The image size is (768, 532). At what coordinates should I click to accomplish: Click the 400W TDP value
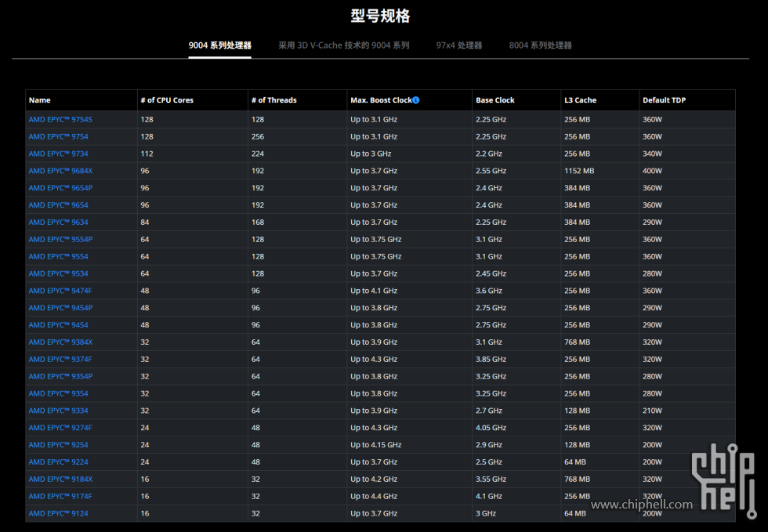coord(652,171)
